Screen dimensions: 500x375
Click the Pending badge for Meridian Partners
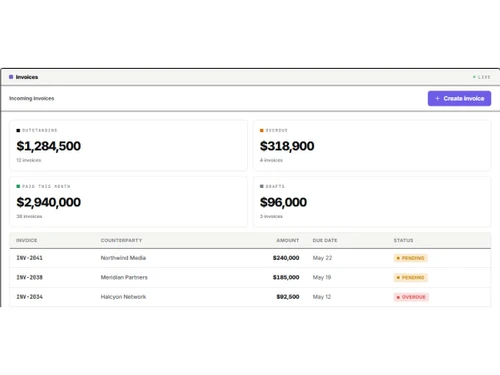pos(411,277)
